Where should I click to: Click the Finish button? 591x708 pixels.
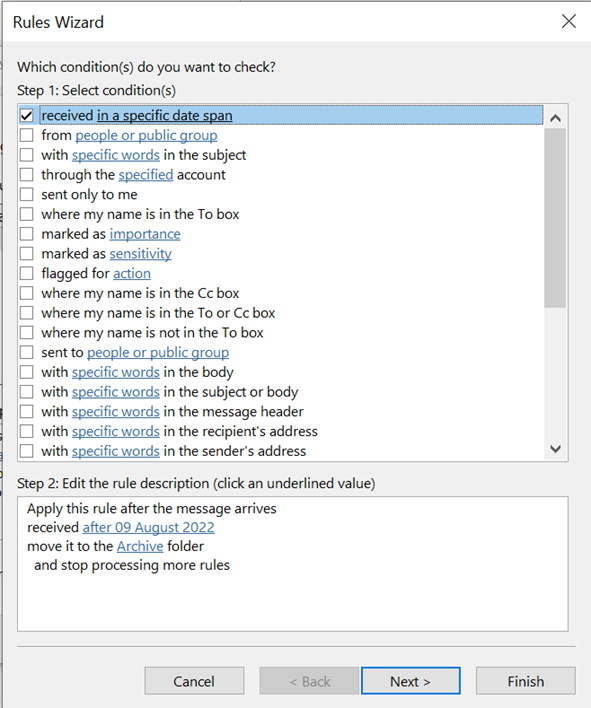click(526, 681)
